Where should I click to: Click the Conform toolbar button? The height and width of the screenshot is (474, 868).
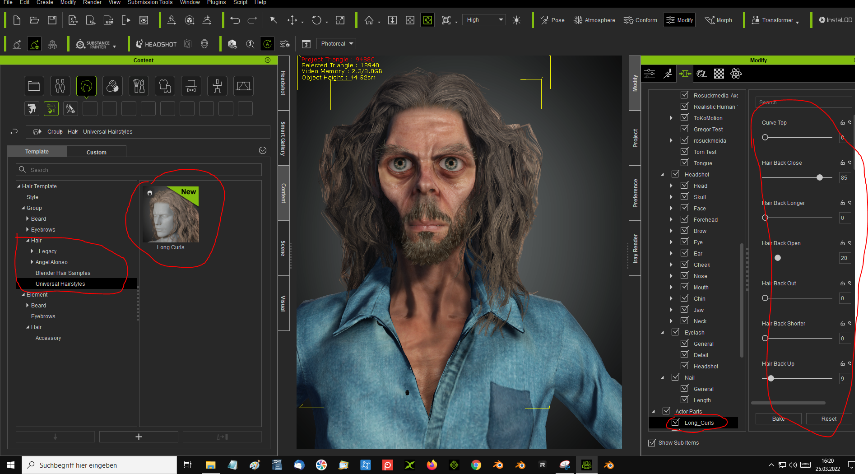(x=641, y=20)
